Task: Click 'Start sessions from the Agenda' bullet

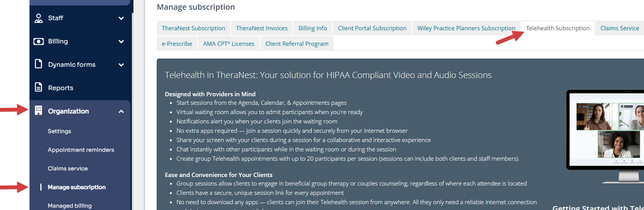Action: (261, 102)
